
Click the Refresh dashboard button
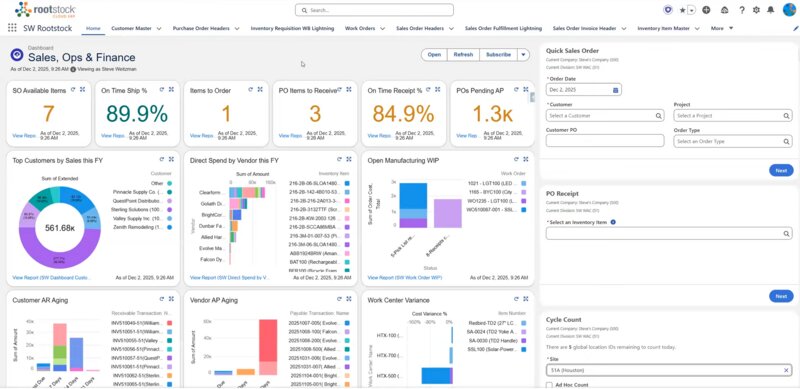[x=463, y=55]
